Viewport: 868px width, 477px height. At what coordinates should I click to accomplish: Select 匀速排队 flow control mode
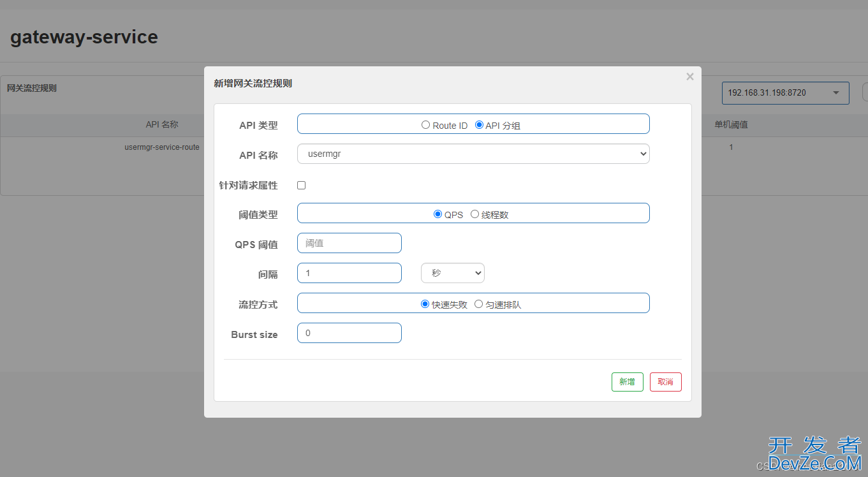(x=478, y=304)
